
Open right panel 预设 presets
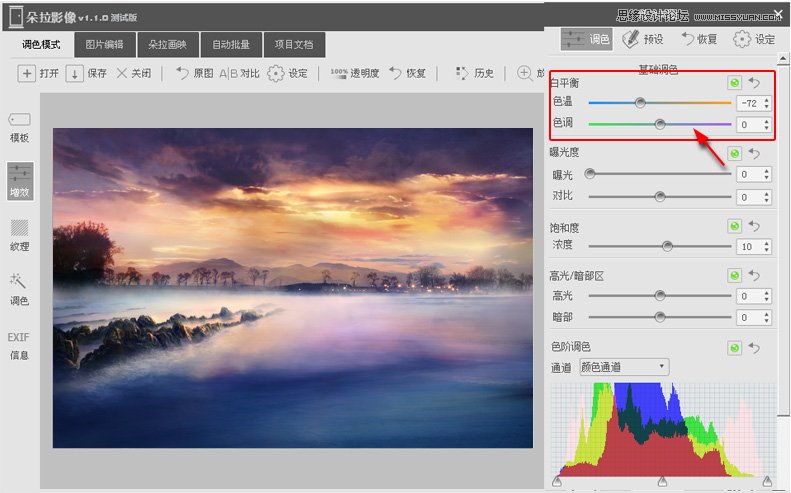643,39
